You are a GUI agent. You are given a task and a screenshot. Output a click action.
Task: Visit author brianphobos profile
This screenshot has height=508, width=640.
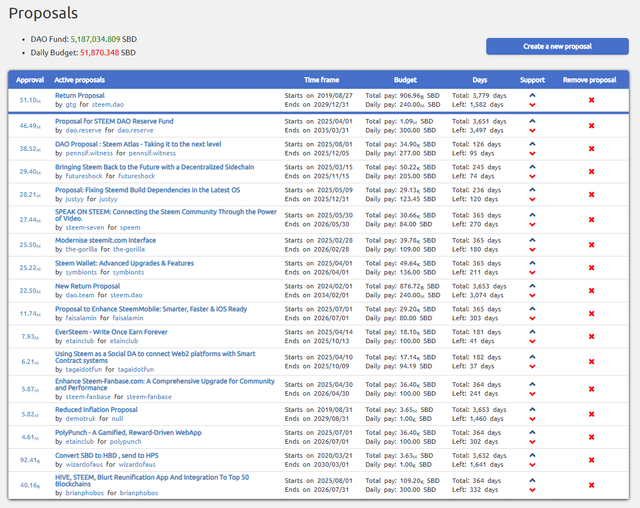[85, 493]
